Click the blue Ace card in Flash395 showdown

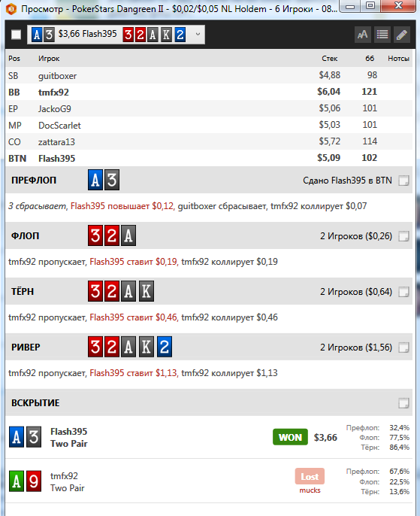17,437
